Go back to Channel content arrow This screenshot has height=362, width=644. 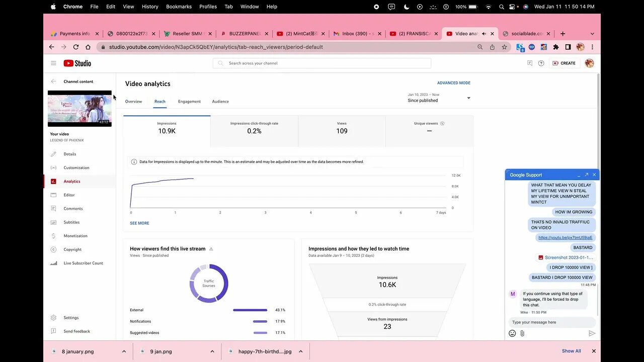pos(53,81)
